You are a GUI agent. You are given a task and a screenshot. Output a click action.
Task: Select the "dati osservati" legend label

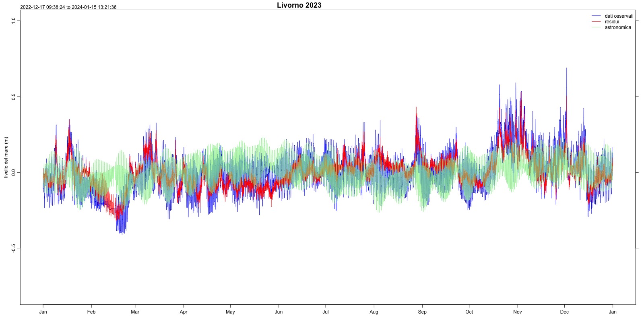coord(619,16)
